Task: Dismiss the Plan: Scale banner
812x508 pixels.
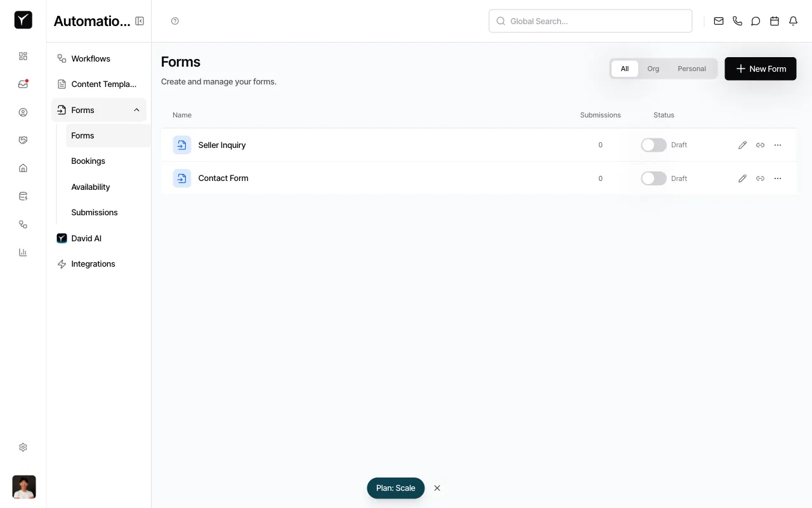Action: [x=437, y=488]
